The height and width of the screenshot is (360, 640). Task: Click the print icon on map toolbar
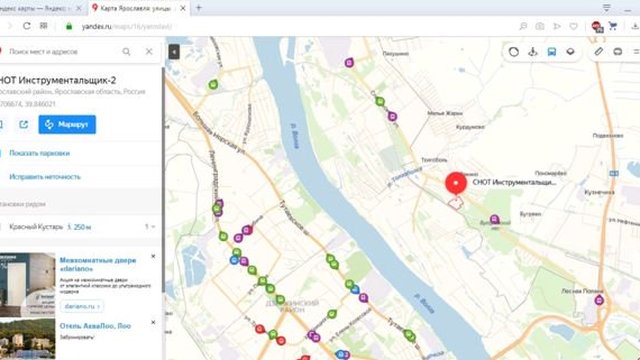pyautogui.click(x=618, y=52)
